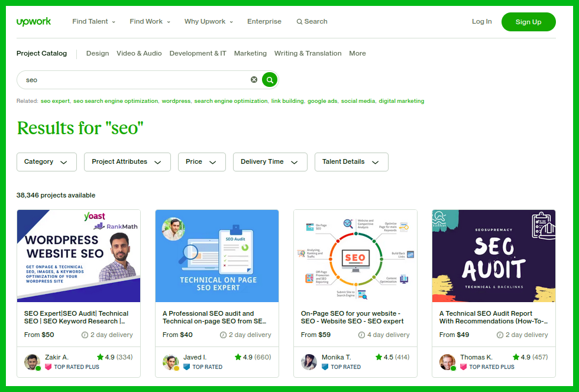Click Javed I.'s Top Rated badge icon
This screenshot has height=392, width=579.
186,367
